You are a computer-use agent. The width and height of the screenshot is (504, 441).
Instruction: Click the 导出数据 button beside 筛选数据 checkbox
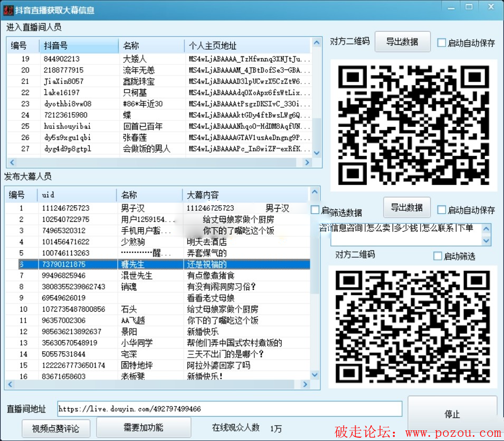pyautogui.click(x=406, y=208)
